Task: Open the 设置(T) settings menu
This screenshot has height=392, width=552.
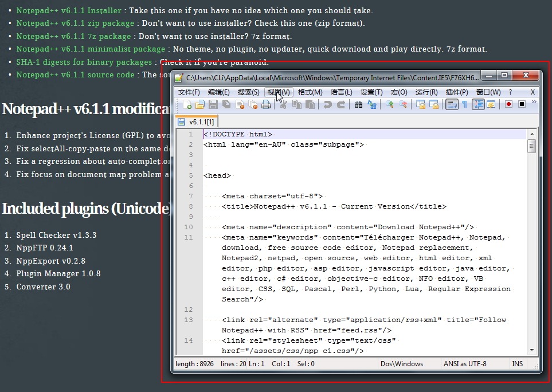Action: [x=371, y=92]
